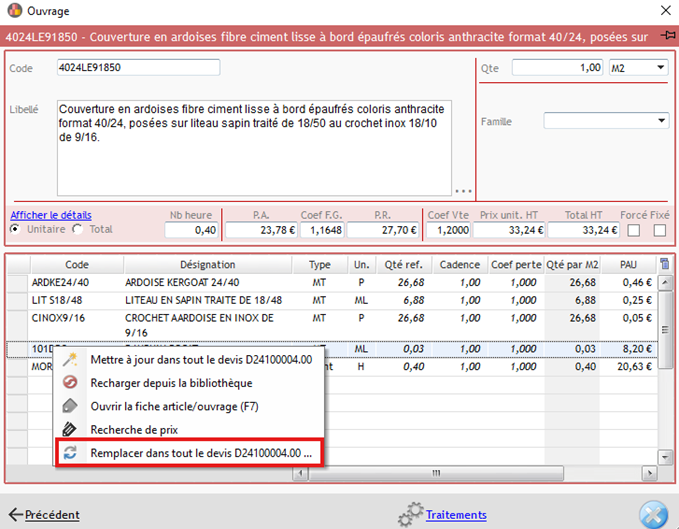This screenshot has height=529, width=679.
Task: Click the Coef perte column header
Action: (x=516, y=264)
